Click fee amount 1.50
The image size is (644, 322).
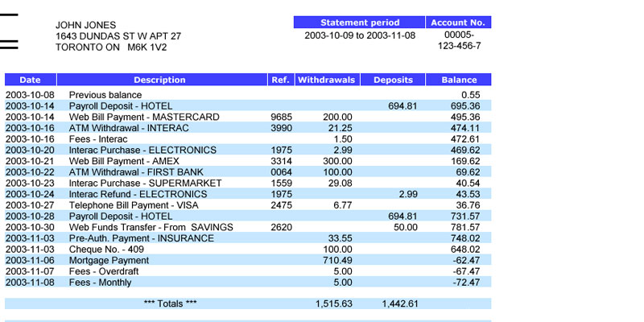coord(343,139)
